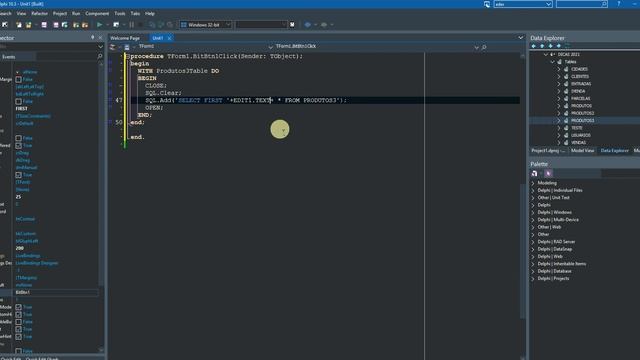Toggle the True checkbox directly above (TFont)

click(x=18, y=175)
